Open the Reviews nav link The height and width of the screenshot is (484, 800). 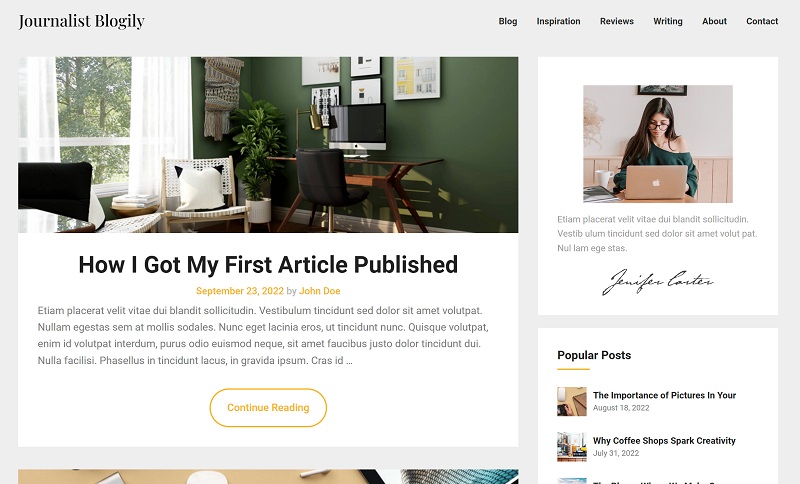pos(616,21)
